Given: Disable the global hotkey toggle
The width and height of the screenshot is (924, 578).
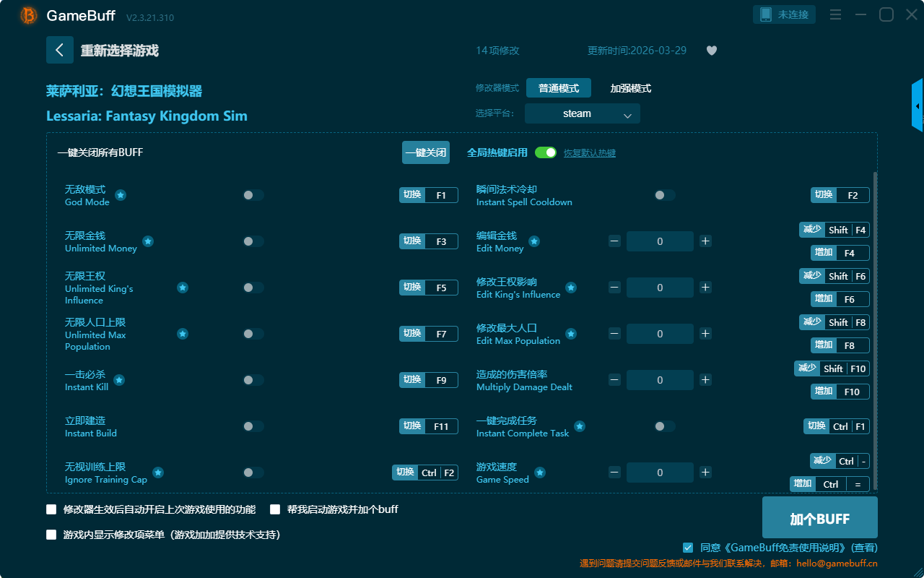Looking at the screenshot, I should (x=546, y=152).
